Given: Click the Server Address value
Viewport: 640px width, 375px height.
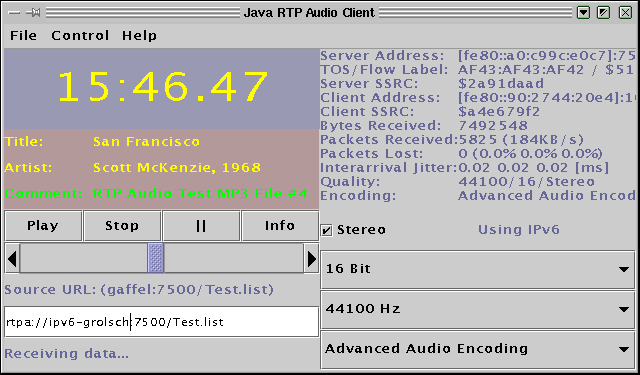Looking at the screenshot, I should (x=547, y=55).
